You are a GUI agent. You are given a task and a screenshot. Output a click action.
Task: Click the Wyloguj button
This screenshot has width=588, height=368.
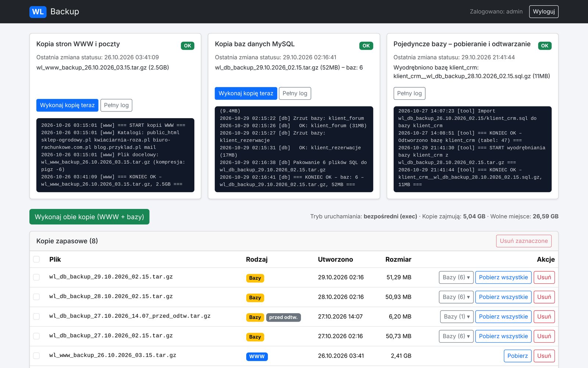[x=544, y=12]
